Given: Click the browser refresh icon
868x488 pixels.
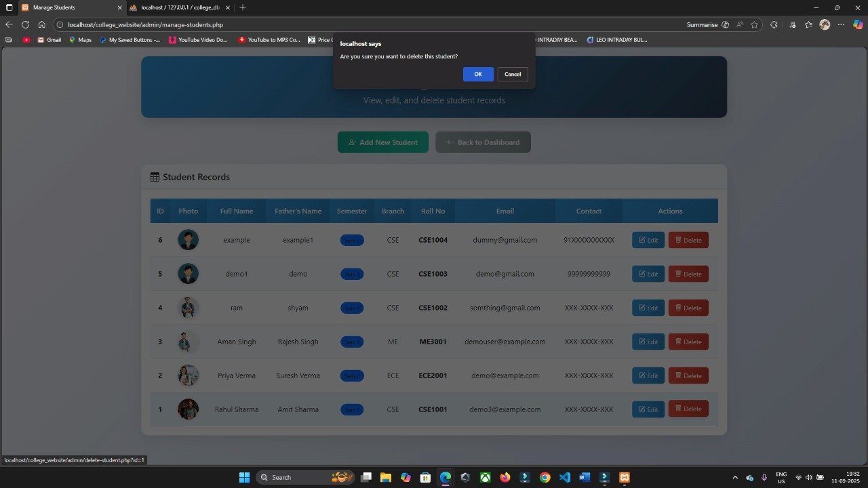Looking at the screenshot, I should click(x=25, y=24).
